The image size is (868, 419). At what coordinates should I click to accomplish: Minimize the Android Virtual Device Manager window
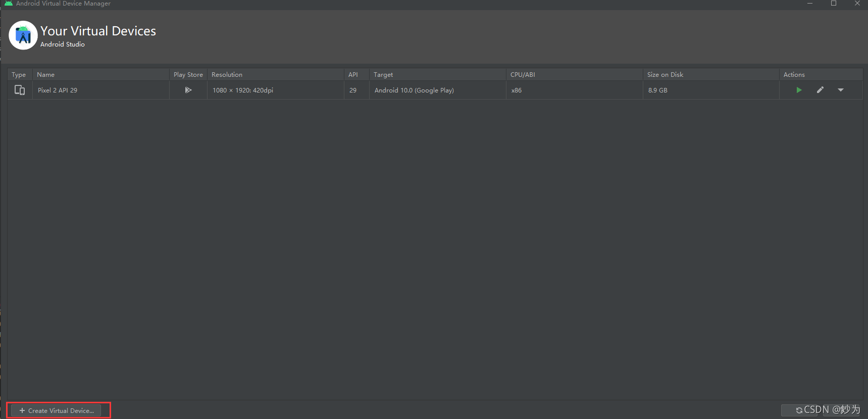[x=810, y=3]
